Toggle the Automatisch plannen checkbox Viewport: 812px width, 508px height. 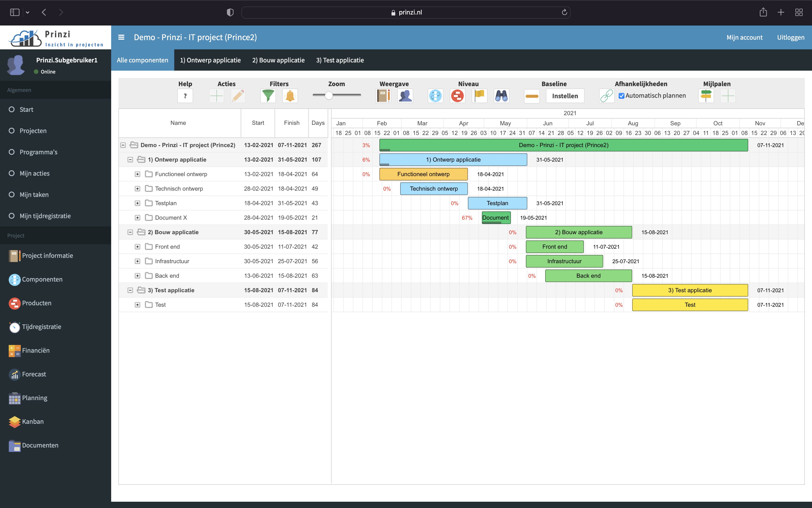tap(621, 96)
